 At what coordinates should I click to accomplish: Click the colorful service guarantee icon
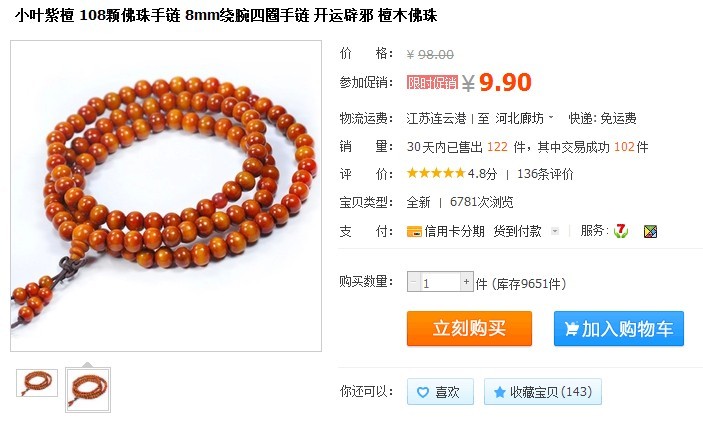point(650,231)
